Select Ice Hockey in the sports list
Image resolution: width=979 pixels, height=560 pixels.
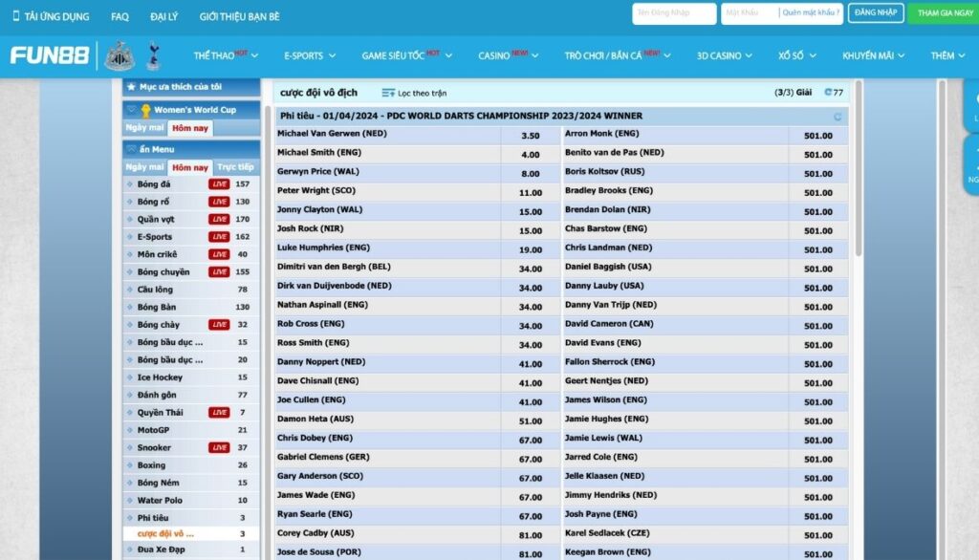[x=191, y=377]
